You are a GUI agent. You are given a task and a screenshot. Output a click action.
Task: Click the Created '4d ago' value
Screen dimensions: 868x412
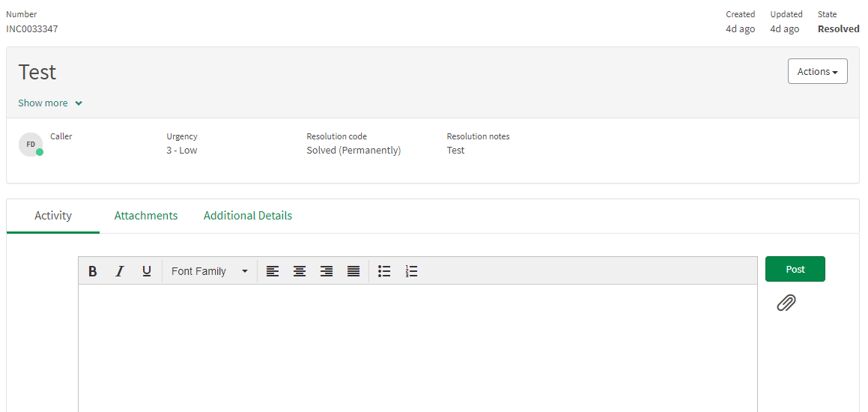(740, 28)
